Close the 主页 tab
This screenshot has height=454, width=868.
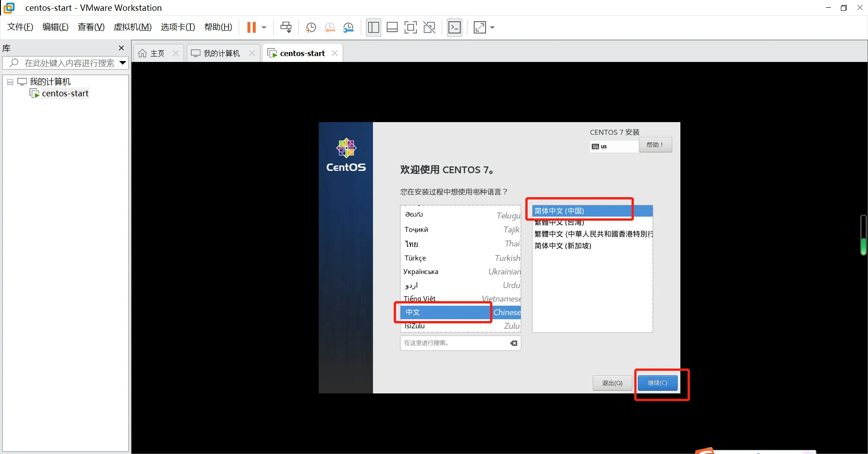pyautogui.click(x=175, y=53)
